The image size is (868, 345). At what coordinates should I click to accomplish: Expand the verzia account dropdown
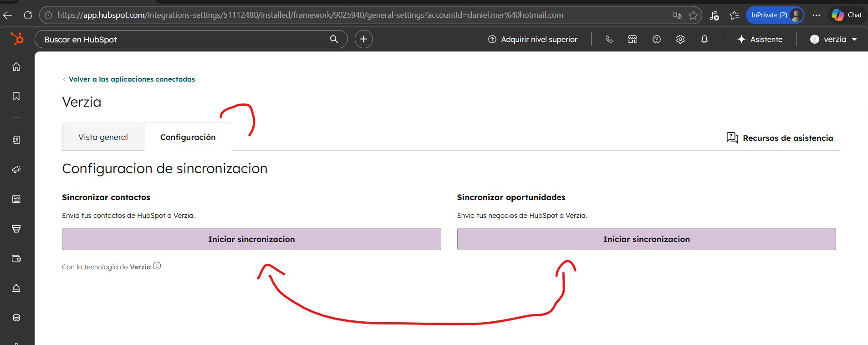pyautogui.click(x=833, y=39)
